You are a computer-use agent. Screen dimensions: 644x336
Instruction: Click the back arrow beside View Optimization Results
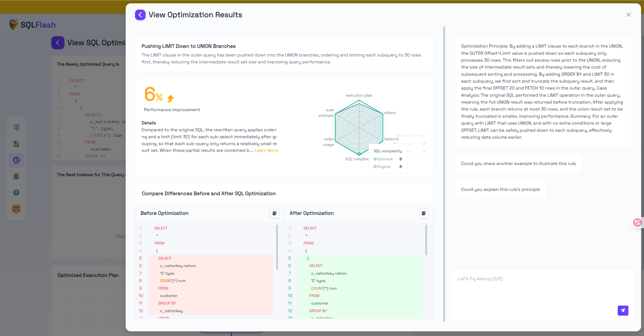coord(140,15)
